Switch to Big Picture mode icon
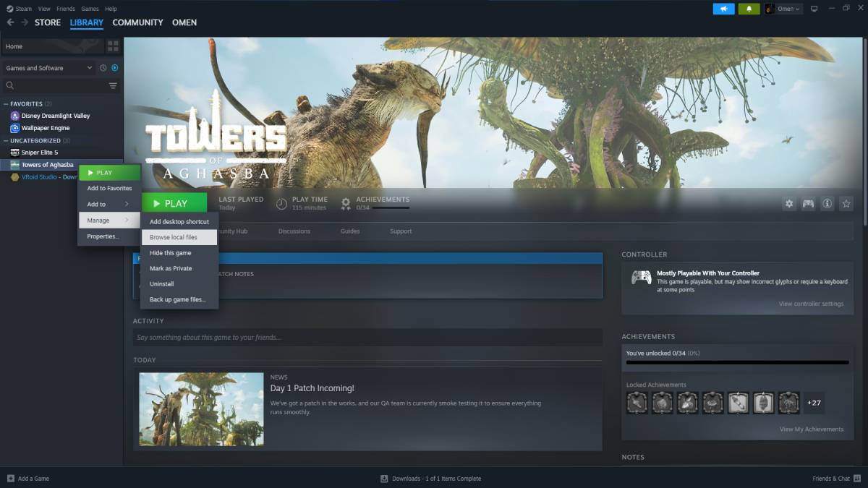Viewport: 868px width, 488px height. [x=814, y=9]
